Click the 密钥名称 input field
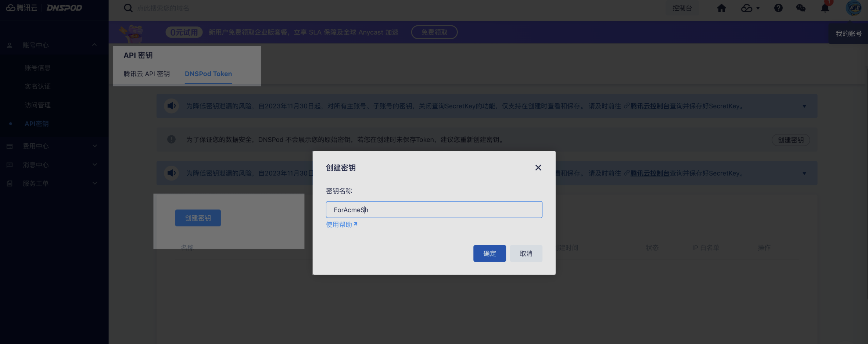 (x=434, y=209)
